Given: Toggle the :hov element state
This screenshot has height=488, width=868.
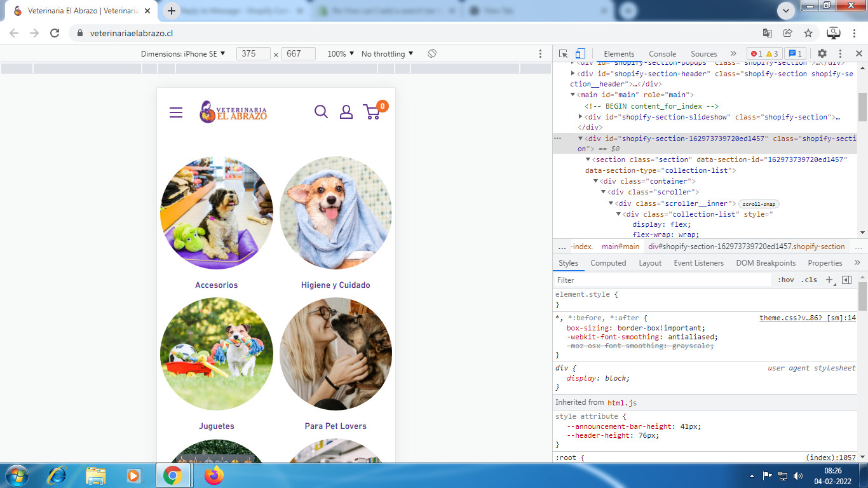Looking at the screenshot, I should pyautogui.click(x=786, y=280).
